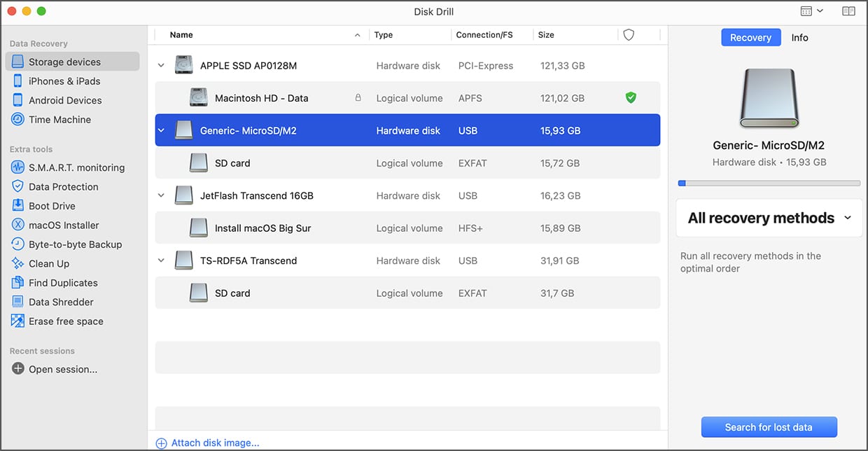Open macOS Installer tool
This screenshot has width=868, height=451.
coord(64,225)
